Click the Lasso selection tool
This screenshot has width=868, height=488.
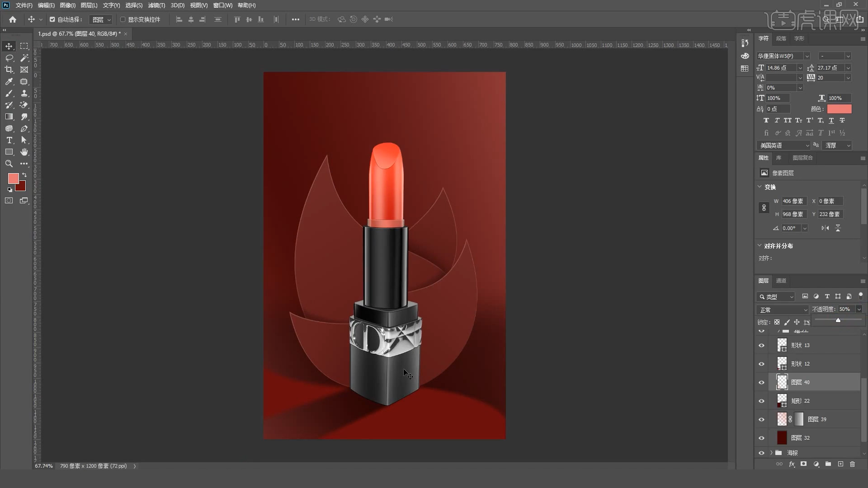[8, 58]
